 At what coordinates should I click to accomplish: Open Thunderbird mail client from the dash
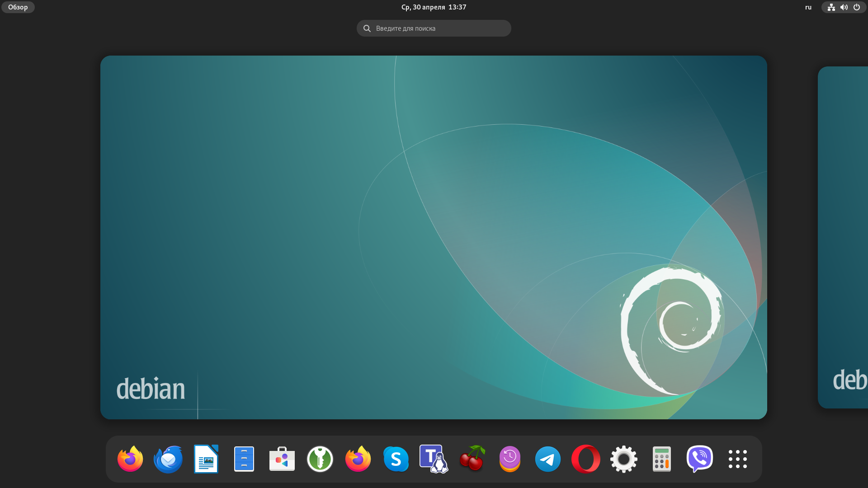[x=168, y=459]
